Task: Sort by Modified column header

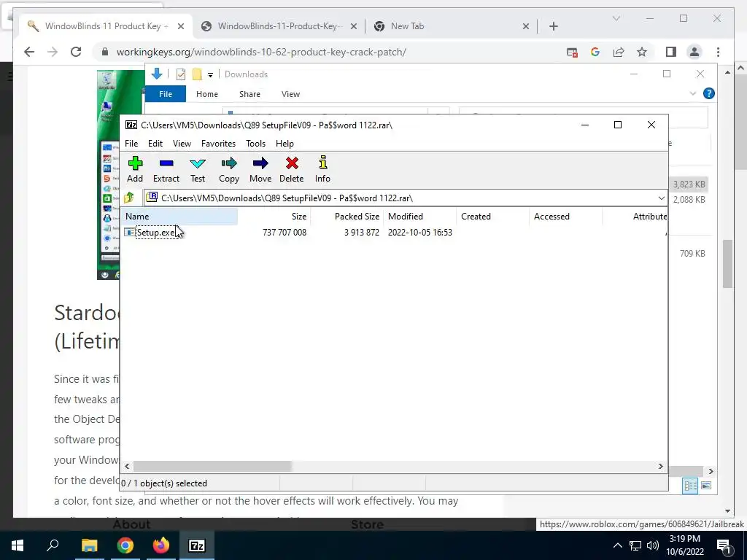Action: coord(419,216)
